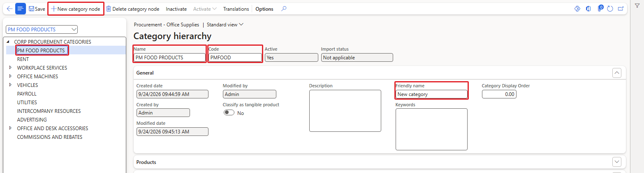Refresh the page
Image resolution: width=644 pixels, height=173 pixels.
click(610, 9)
